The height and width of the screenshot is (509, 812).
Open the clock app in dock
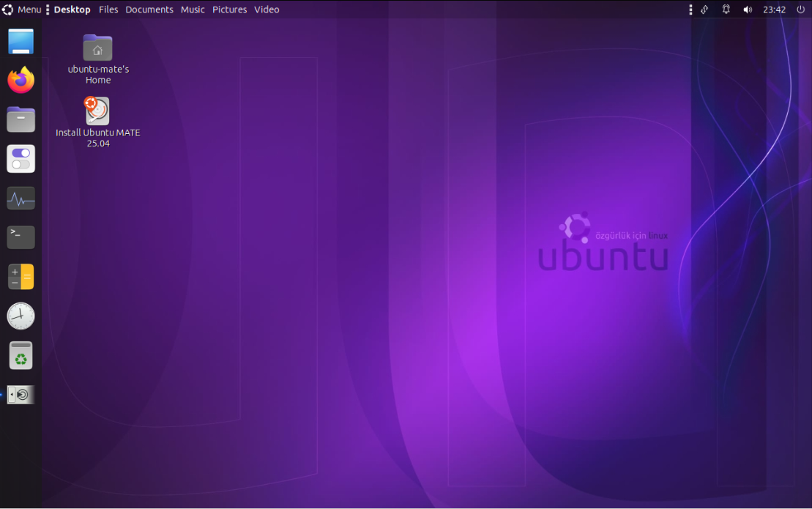tap(21, 316)
